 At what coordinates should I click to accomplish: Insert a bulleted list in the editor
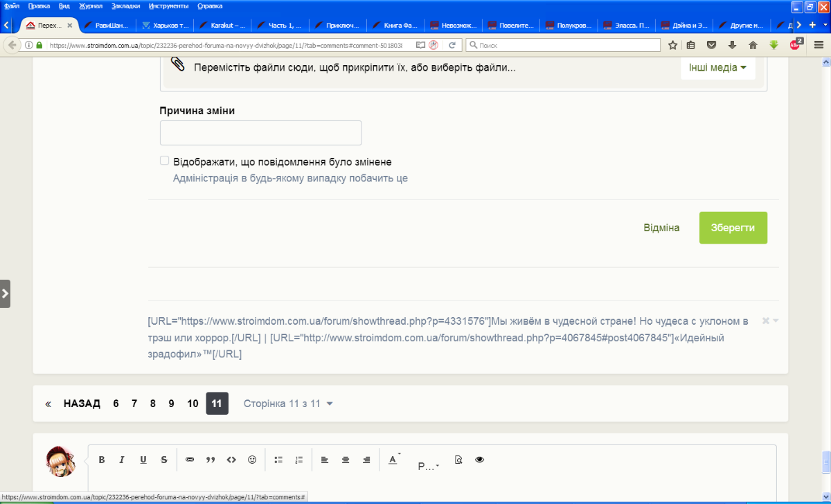[278, 460]
